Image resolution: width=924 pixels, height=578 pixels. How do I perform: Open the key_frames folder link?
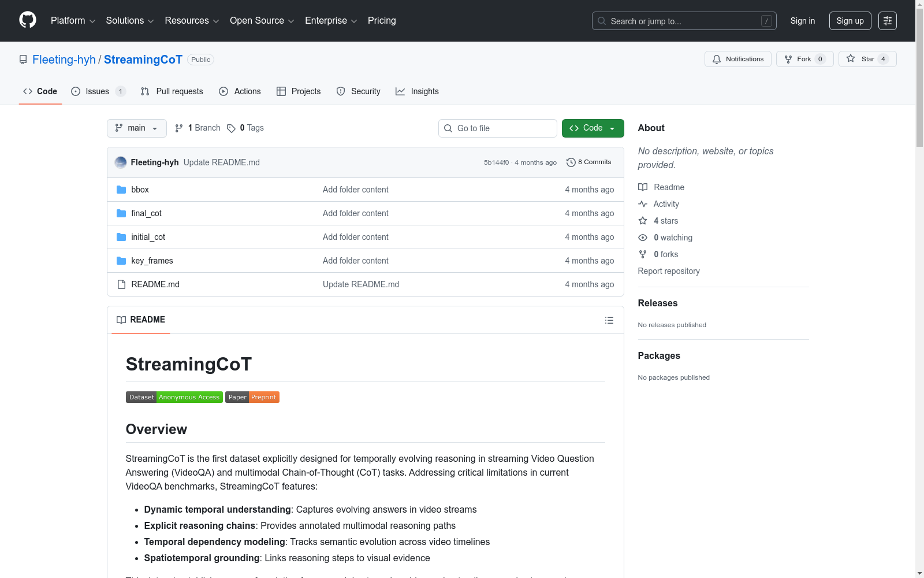coord(152,261)
